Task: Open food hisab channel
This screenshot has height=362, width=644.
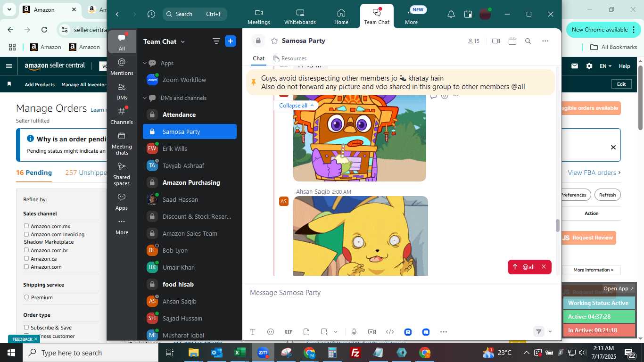Action: tap(190, 284)
